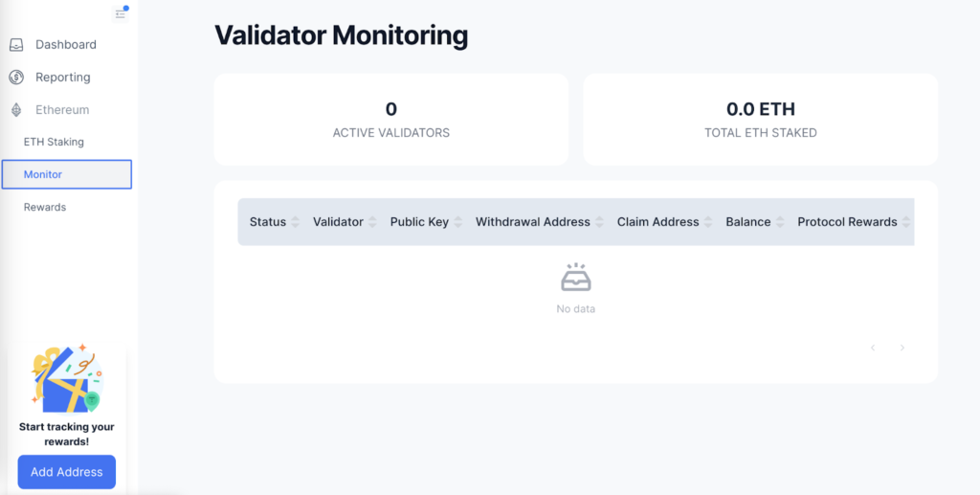The height and width of the screenshot is (495, 980).
Task: Open ETH Staking sidebar item
Action: click(54, 142)
